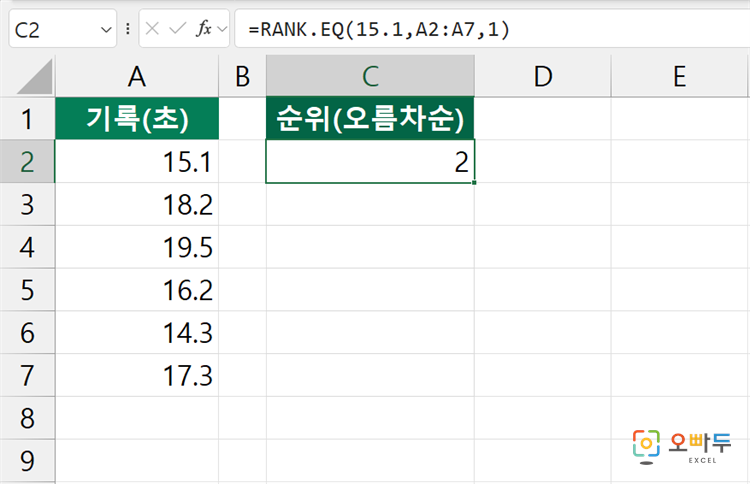Image resolution: width=750 pixels, height=484 pixels.
Task: Open the Insert Function fx dialog
Action: point(204,29)
